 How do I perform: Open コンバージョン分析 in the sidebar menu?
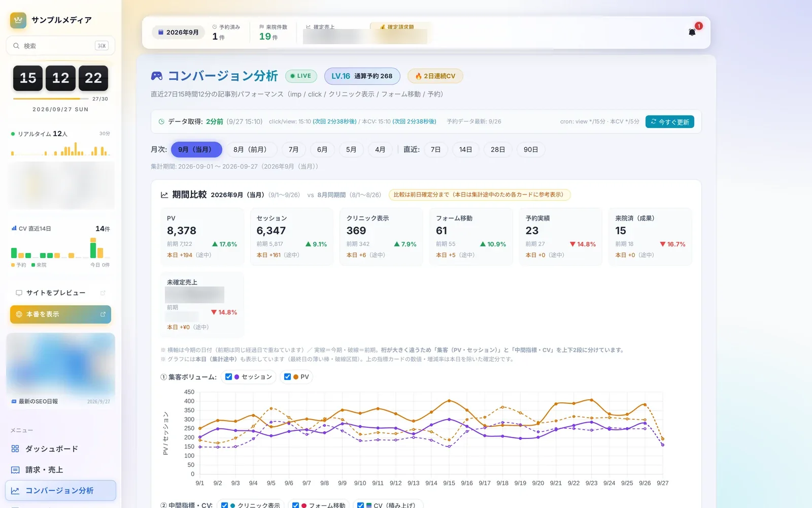pos(61,491)
